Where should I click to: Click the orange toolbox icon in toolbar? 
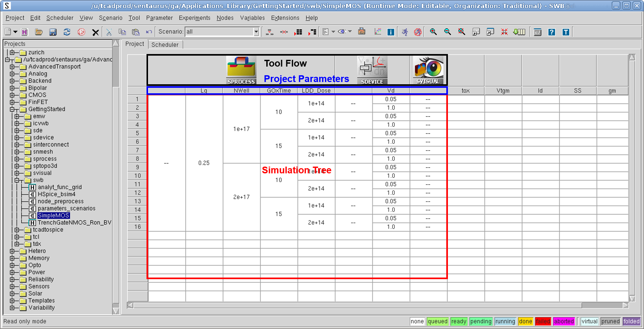point(362,32)
